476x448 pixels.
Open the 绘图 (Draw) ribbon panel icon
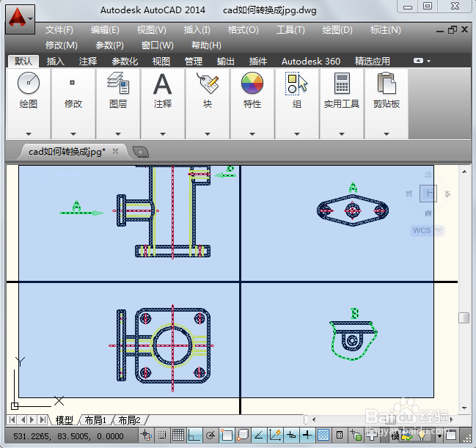coord(29,83)
